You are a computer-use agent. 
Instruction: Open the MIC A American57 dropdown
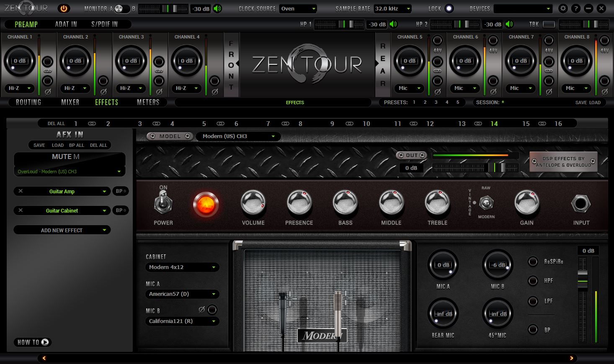pyautogui.click(x=182, y=294)
